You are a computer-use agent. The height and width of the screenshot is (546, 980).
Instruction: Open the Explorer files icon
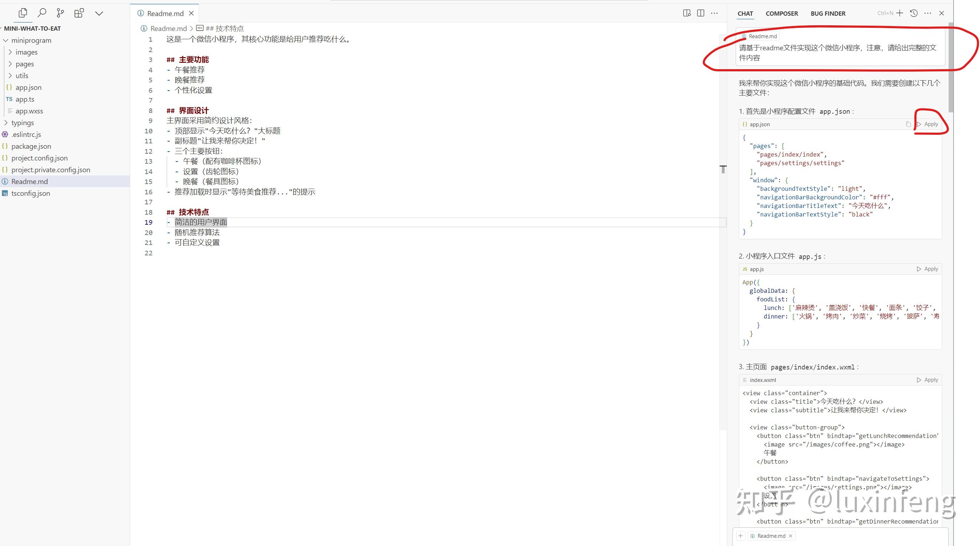point(23,13)
